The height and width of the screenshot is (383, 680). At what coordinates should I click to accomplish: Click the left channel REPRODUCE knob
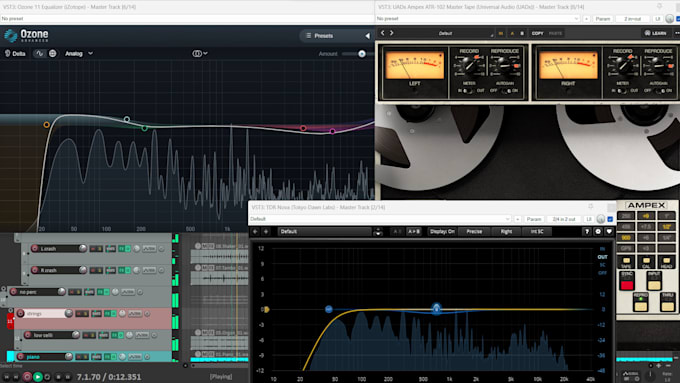pyautogui.click(x=504, y=65)
